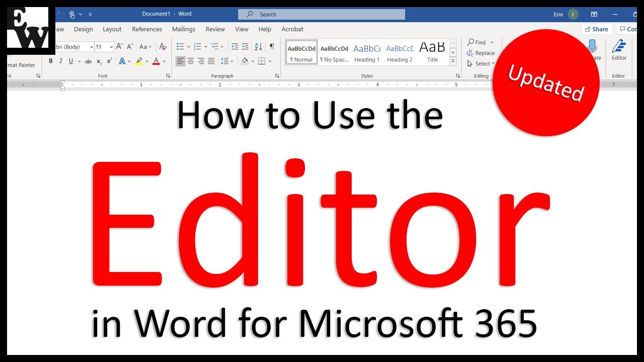The image size is (644, 362).
Task: Open the Acrobat tab
Action: [292, 29]
